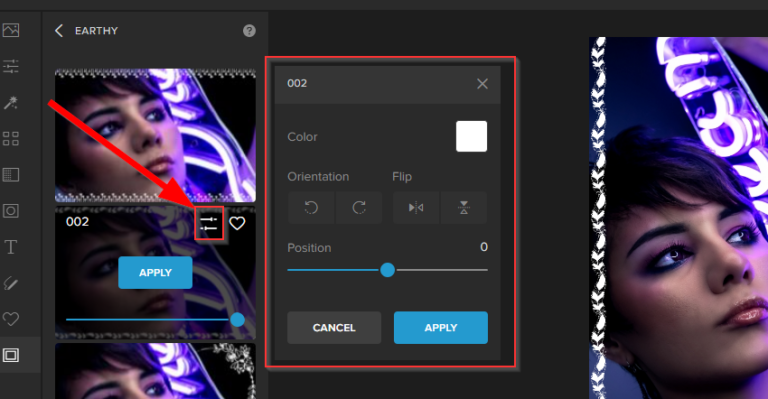The image size is (768, 399).
Task: Open the paintbrush Artsy tool in sidebar
Action: tap(11, 283)
